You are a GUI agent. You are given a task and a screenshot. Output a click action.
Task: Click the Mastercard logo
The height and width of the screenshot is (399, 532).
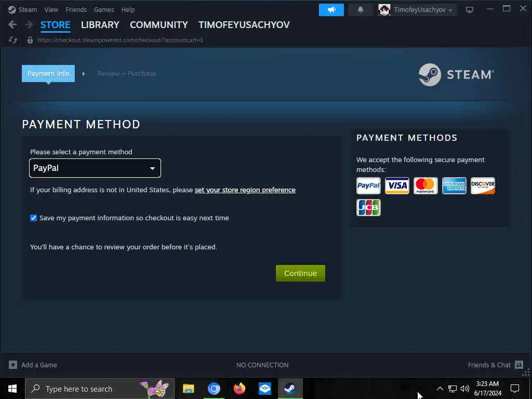pos(425,185)
